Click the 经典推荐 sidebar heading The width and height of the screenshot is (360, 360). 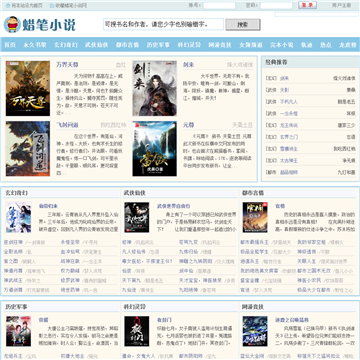[x=276, y=62]
